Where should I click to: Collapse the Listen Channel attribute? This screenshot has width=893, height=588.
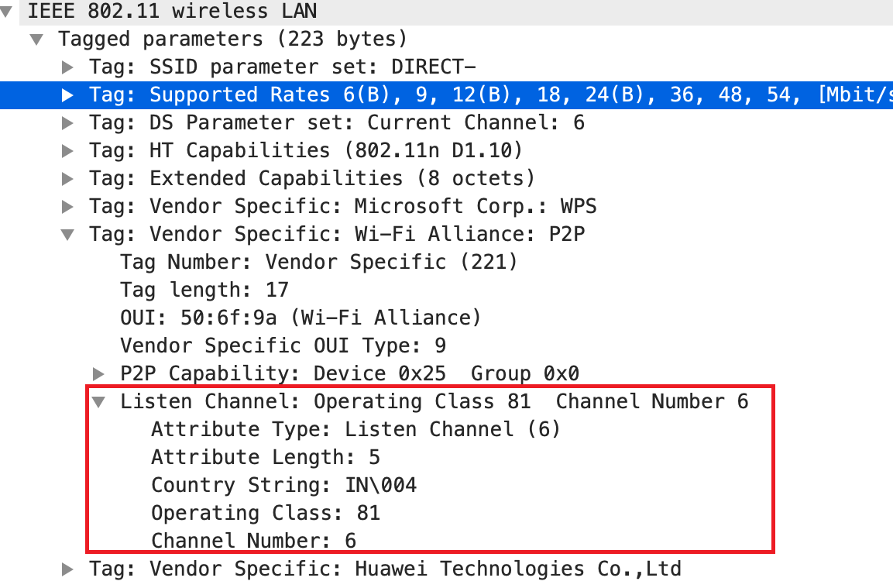click(99, 401)
